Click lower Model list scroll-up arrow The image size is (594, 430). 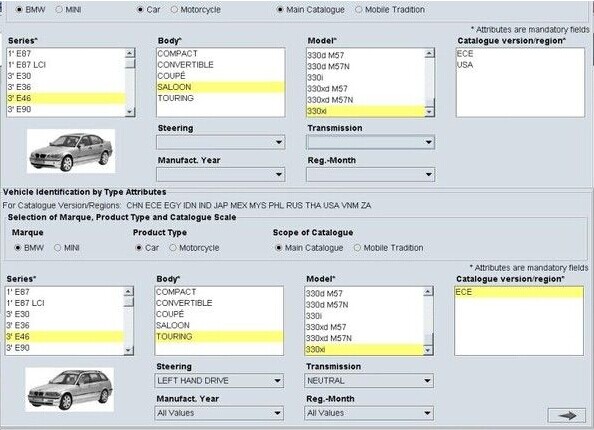click(428, 291)
